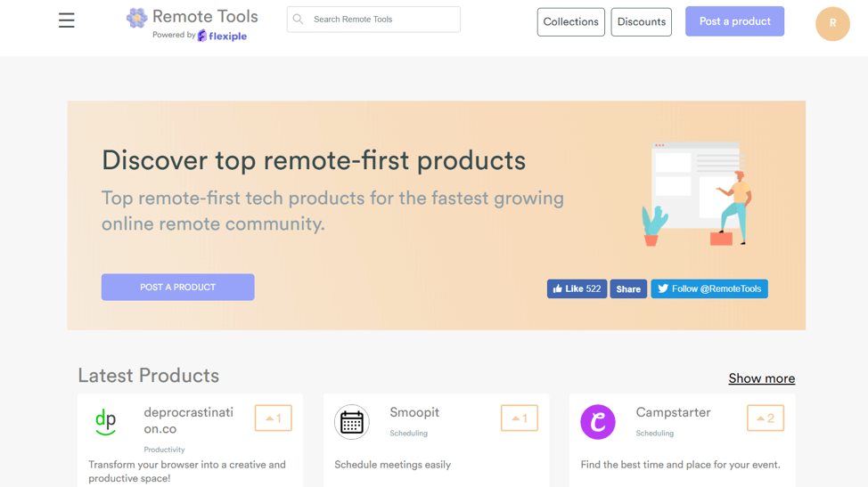Click the Show more link

[x=762, y=378]
